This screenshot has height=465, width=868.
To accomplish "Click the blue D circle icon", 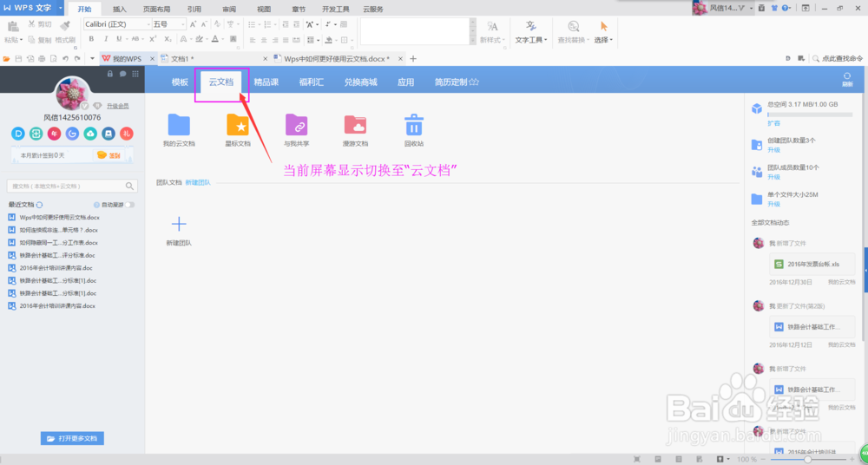I will pyautogui.click(x=18, y=134).
